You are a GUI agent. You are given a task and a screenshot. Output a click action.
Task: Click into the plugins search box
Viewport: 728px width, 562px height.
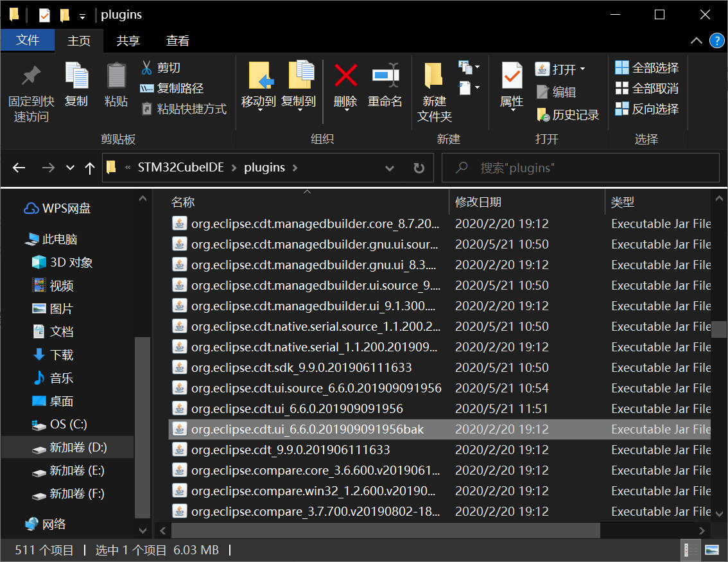pos(580,168)
